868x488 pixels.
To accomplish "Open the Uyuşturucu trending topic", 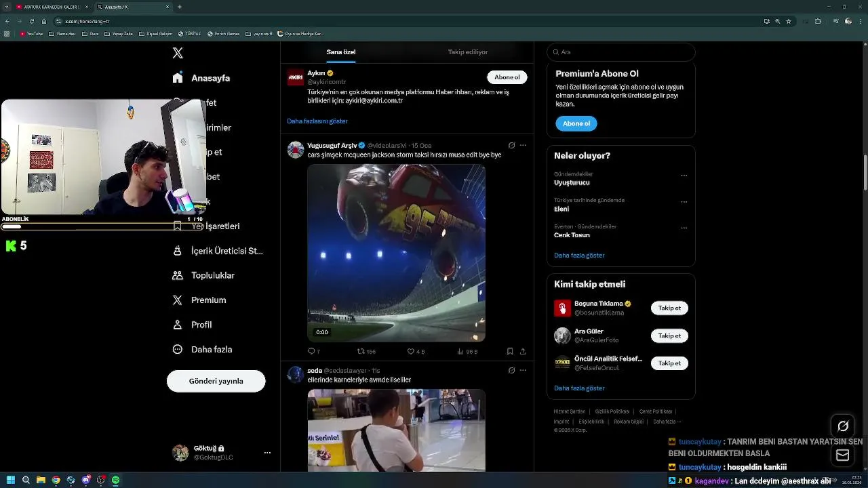I will coord(572,183).
